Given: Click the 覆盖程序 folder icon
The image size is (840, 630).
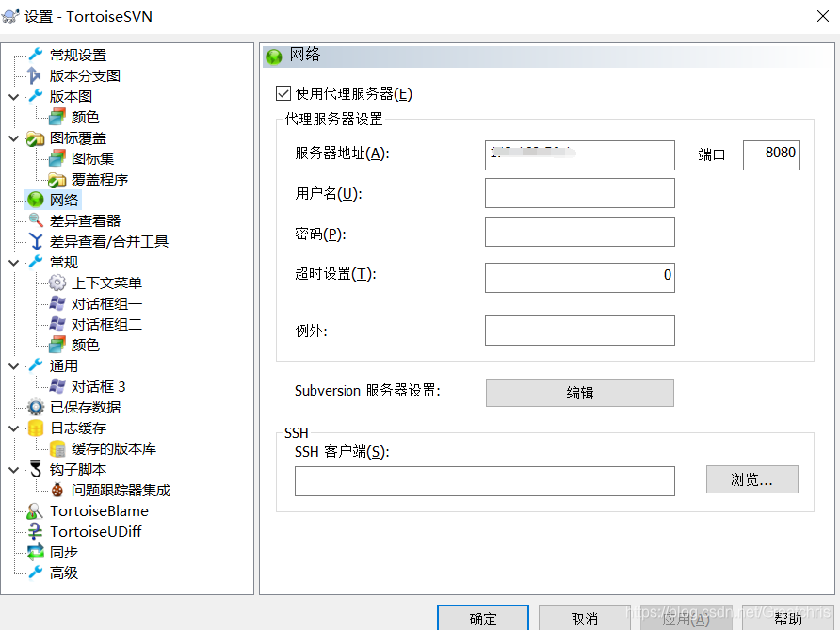Looking at the screenshot, I should point(57,180).
